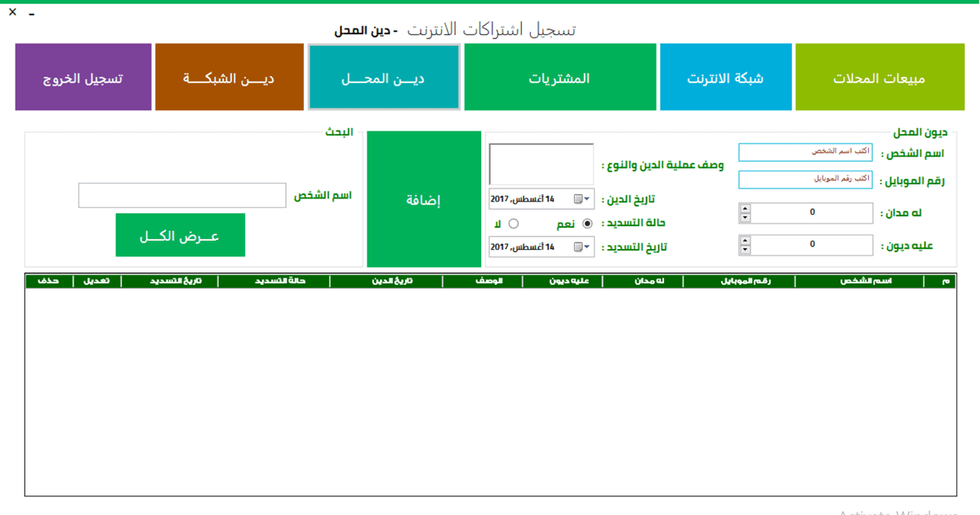Screen dimensions: 980x515
Task: Click the إضافة add button
Action: 424,199
